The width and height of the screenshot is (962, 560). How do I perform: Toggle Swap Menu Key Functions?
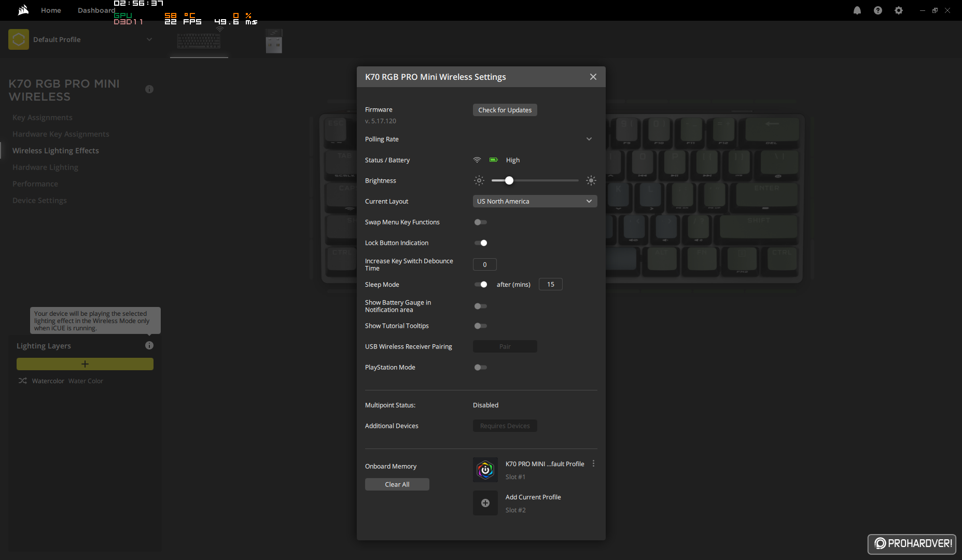point(481,222)
